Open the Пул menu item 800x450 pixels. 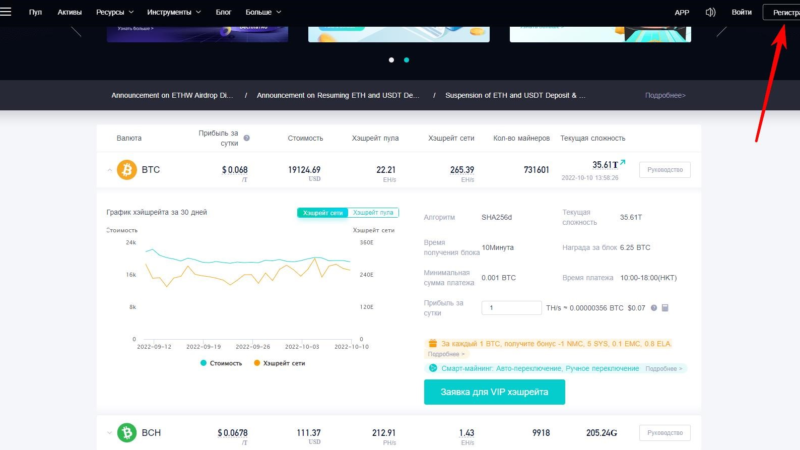(x=35, y=12)
